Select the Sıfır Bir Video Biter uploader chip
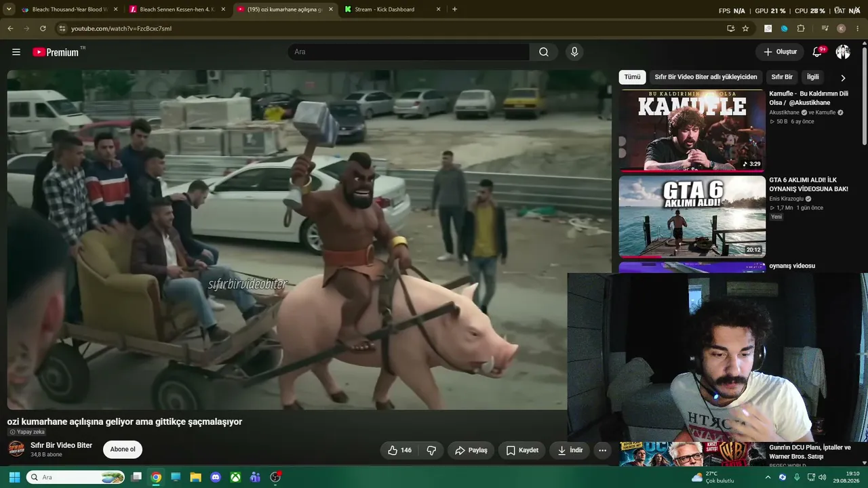 [706, 77]
